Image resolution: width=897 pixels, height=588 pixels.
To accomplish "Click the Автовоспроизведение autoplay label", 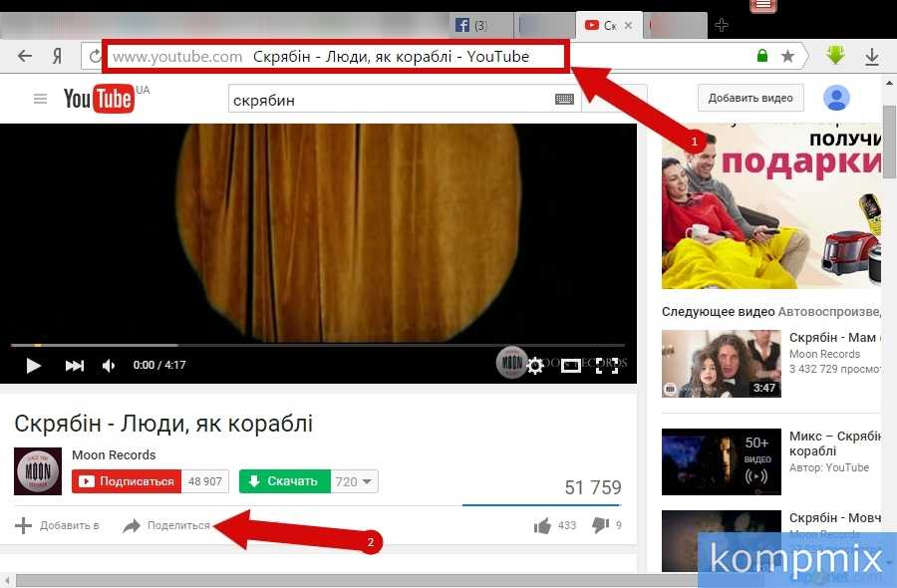I will [829, 312].
